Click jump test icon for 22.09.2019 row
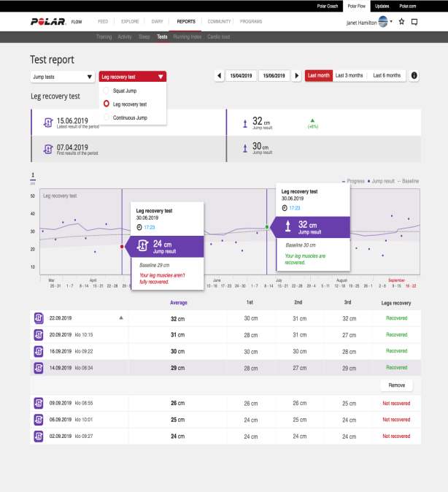 click(39, 318)
